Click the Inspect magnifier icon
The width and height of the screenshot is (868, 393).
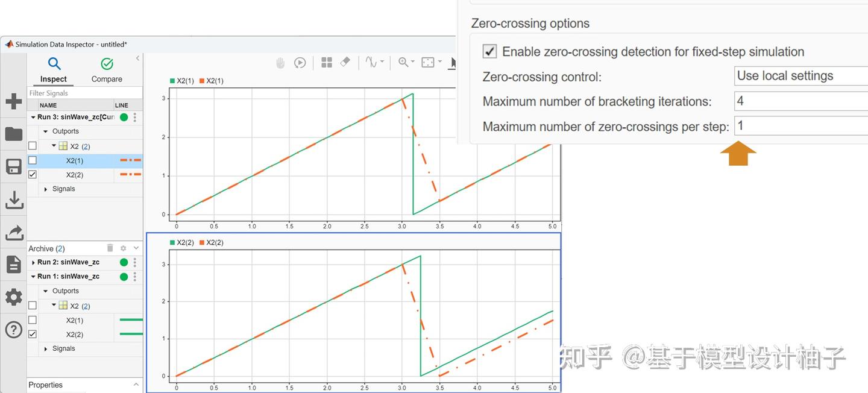click(54, 64)
